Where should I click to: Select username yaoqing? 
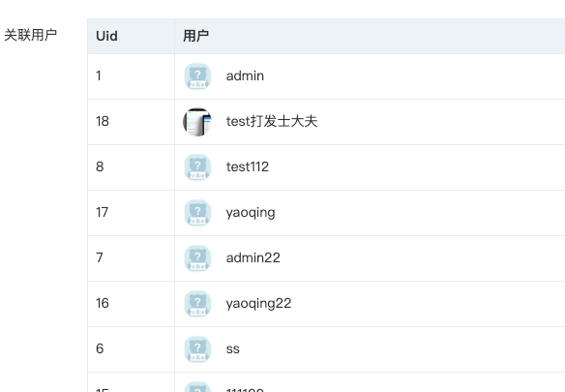tap(251, 213)
